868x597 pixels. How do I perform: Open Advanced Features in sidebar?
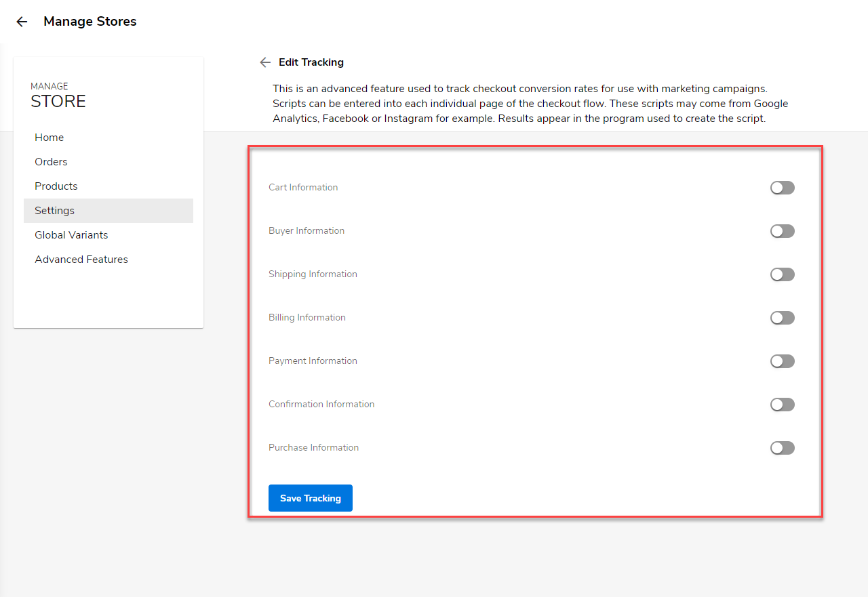pyautogui.click(x=108, y=260)
